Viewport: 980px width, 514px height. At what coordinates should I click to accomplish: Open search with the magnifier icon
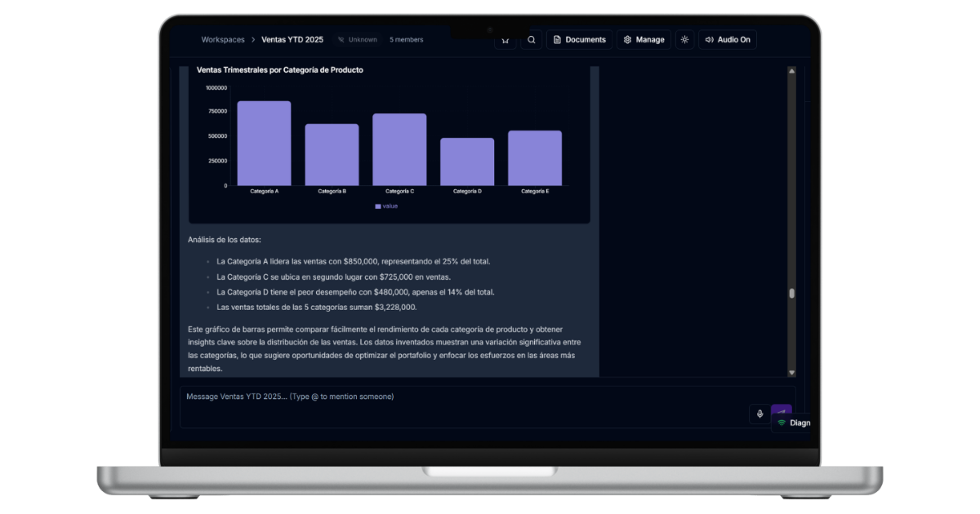pos(532,39)
